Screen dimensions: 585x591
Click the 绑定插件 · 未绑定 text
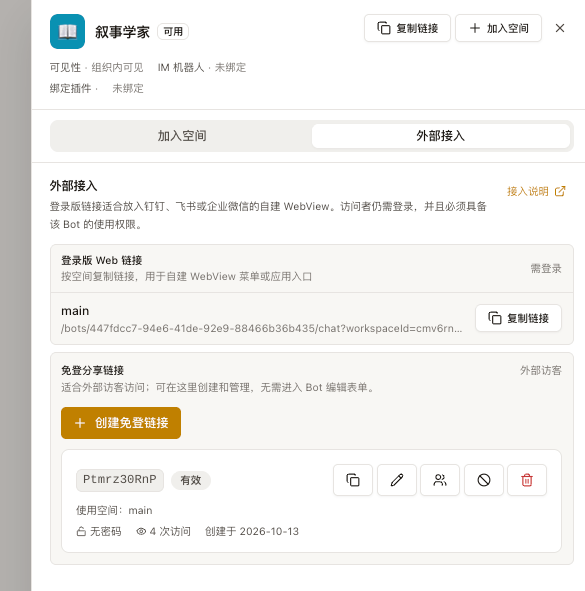96,89
